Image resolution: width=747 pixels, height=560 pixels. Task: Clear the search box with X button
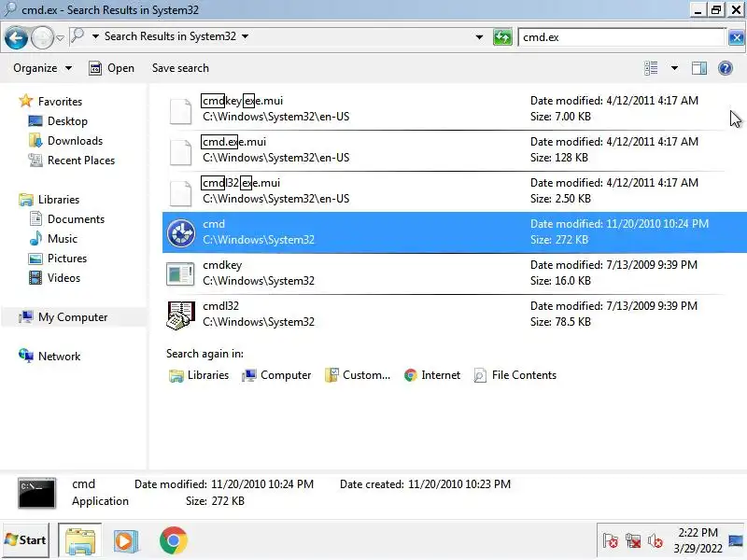(736, 37)
